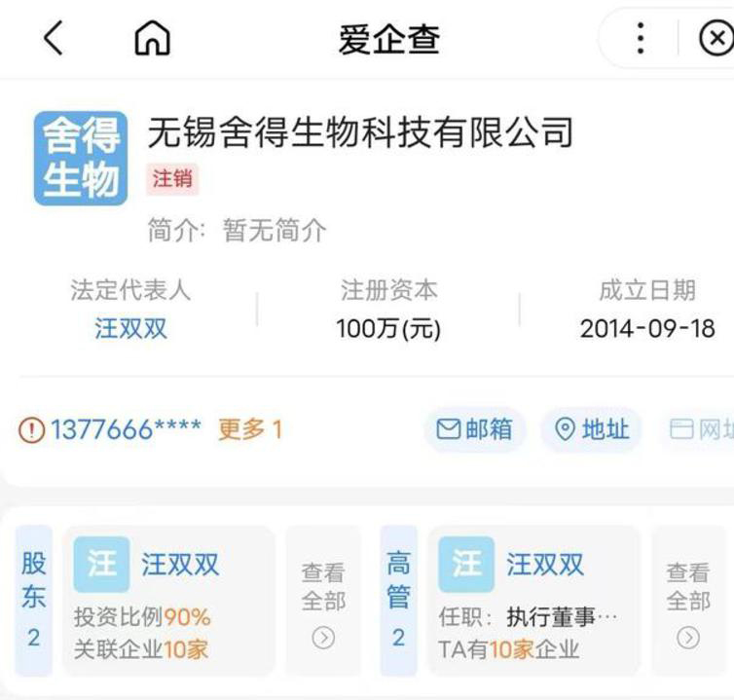Close the mini program with X icon
Screen dimensions: 734x700
[x=716, y=39]
